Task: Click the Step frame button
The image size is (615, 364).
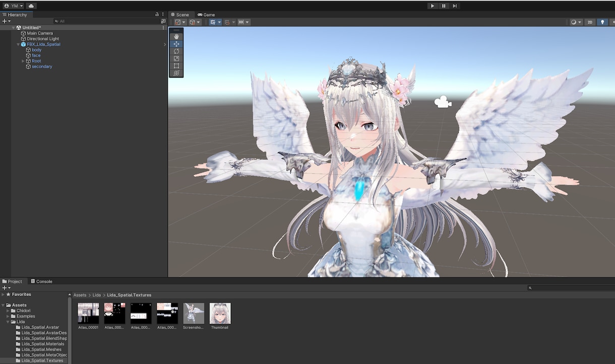Action: (455, 6)
